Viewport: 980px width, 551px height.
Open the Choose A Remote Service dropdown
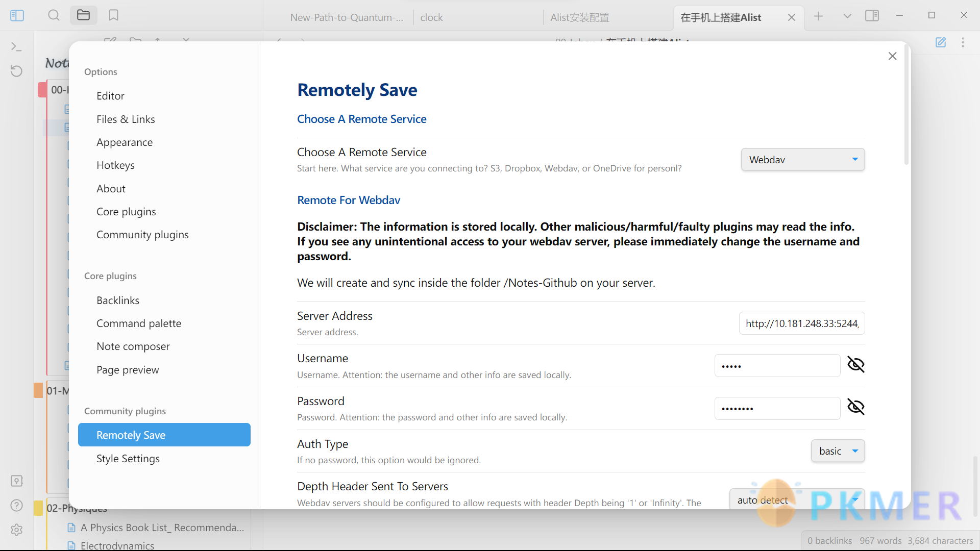tap(802, 160)
